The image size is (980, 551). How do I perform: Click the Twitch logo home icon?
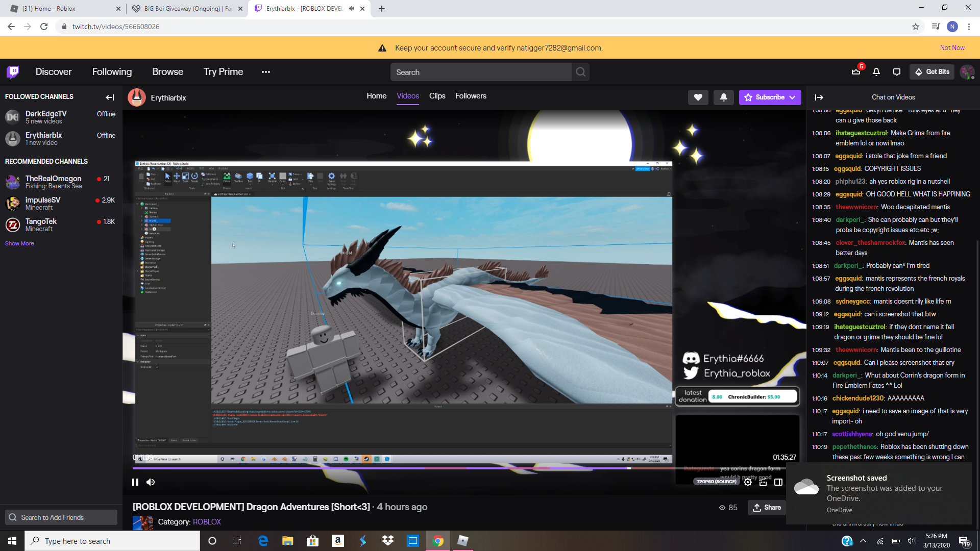(x=13, y=72)
